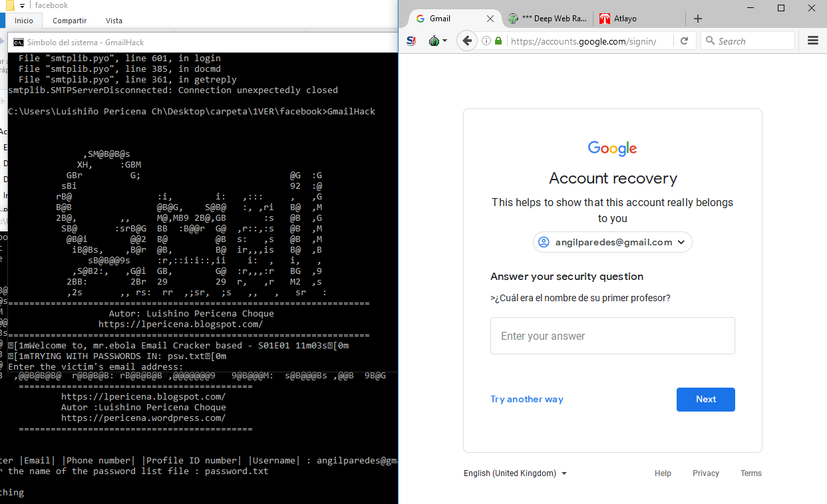Reload the page with the refresh icon
This screenshot has height=504, width=827.
click(x=685, y=40)
